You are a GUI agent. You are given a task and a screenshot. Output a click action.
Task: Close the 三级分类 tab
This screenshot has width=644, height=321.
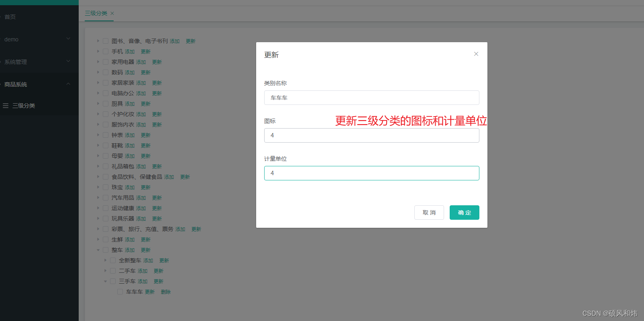112,13
